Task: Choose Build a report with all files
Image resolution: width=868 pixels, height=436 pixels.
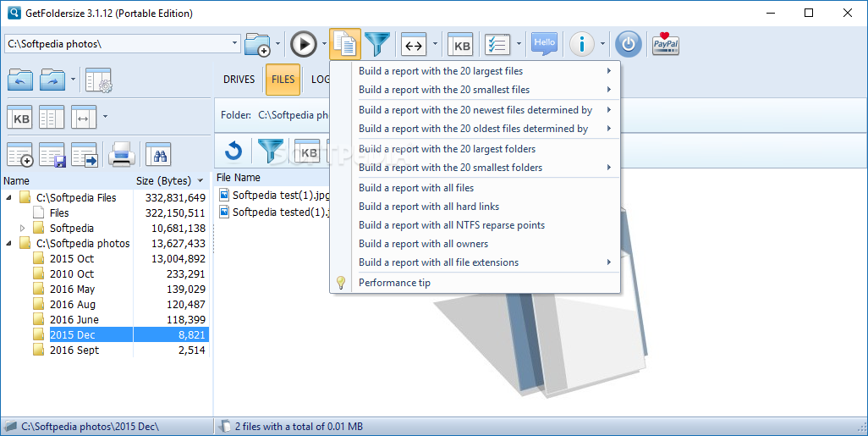Action: click(475, 188)
